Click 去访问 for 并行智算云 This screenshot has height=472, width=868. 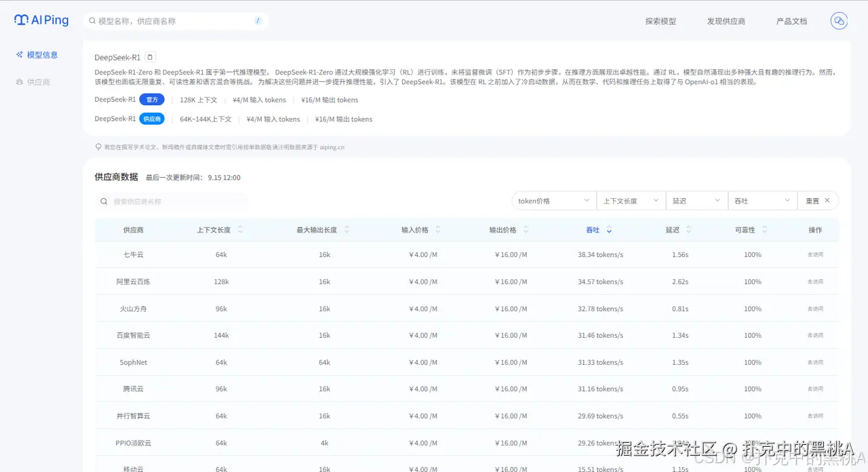815,416
